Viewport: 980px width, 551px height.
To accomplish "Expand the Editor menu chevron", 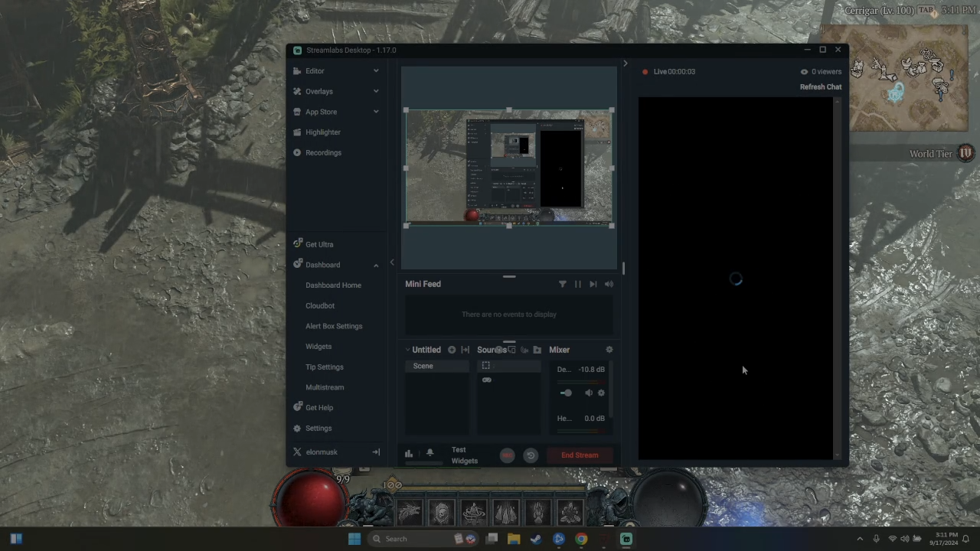I will (x=376, y=71).
